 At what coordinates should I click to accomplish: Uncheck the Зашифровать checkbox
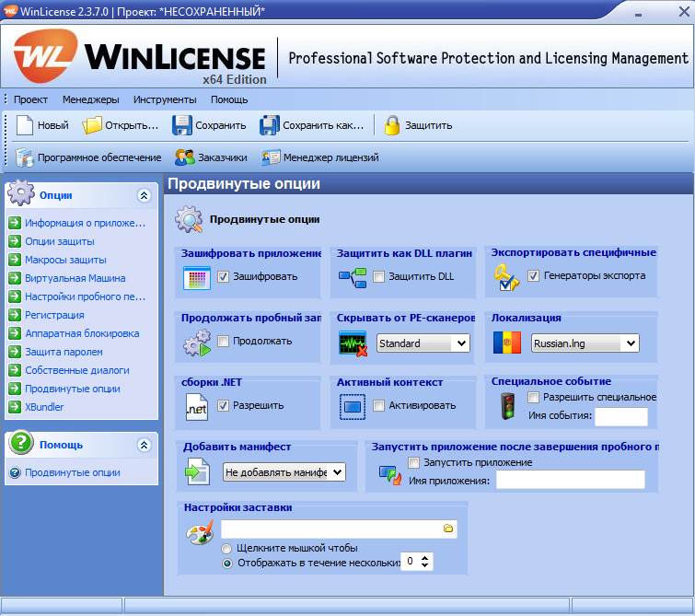tap(223, 276)
